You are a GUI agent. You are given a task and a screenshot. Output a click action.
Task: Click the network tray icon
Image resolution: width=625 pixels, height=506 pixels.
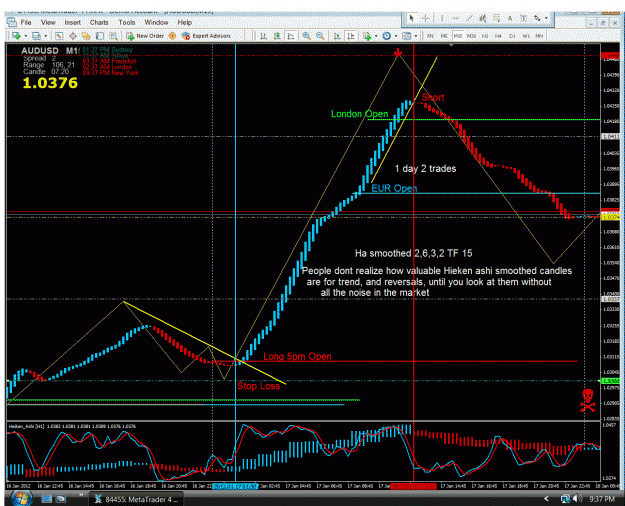[x=565, y=499]
